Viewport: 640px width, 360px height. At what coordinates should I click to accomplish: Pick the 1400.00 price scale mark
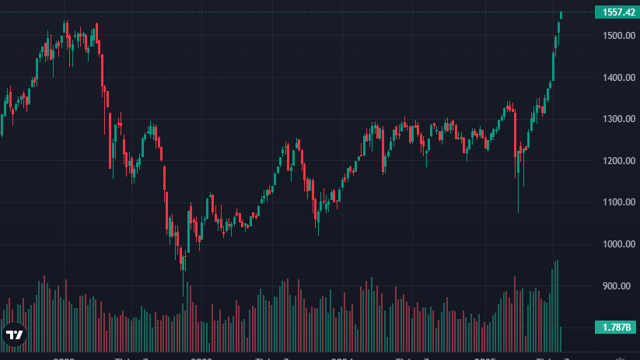(619, 78)
